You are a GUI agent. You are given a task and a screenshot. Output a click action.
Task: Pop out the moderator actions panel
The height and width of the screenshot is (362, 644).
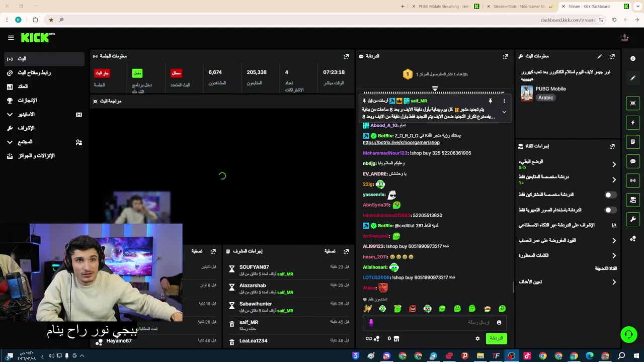[346, 251]
